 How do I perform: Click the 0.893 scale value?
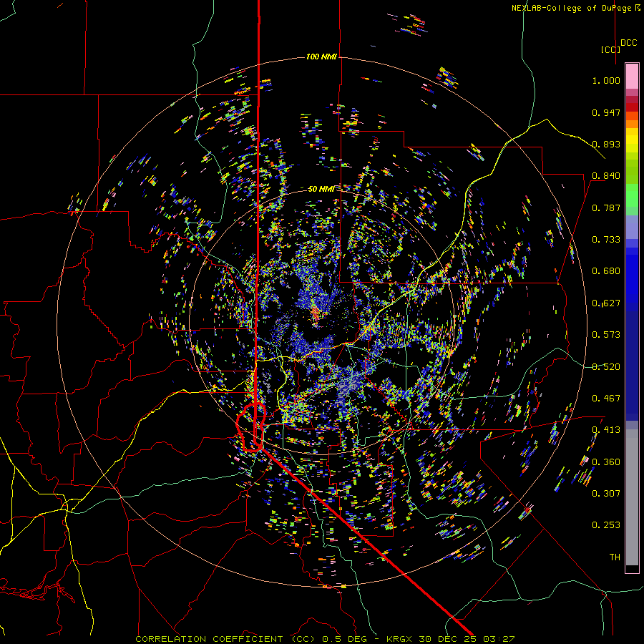pyautogui.click(x=606, y=144)
